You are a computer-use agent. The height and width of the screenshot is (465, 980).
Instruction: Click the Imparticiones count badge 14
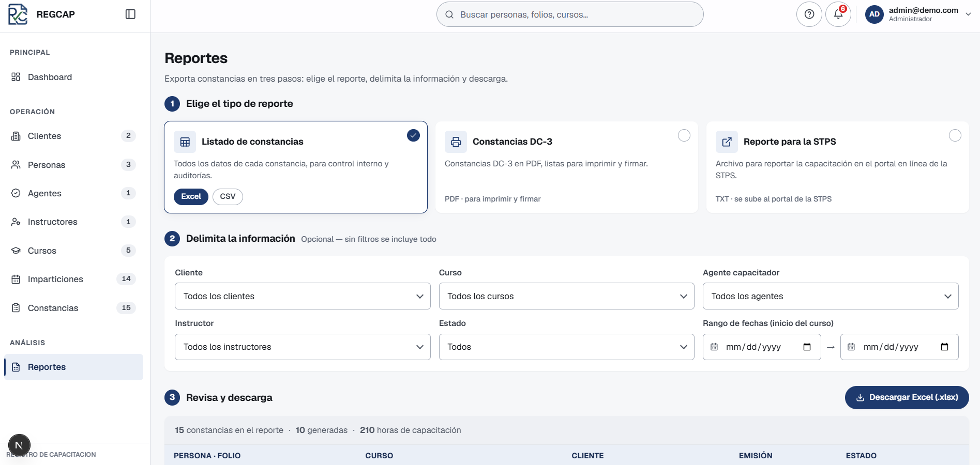click(126, 278)
